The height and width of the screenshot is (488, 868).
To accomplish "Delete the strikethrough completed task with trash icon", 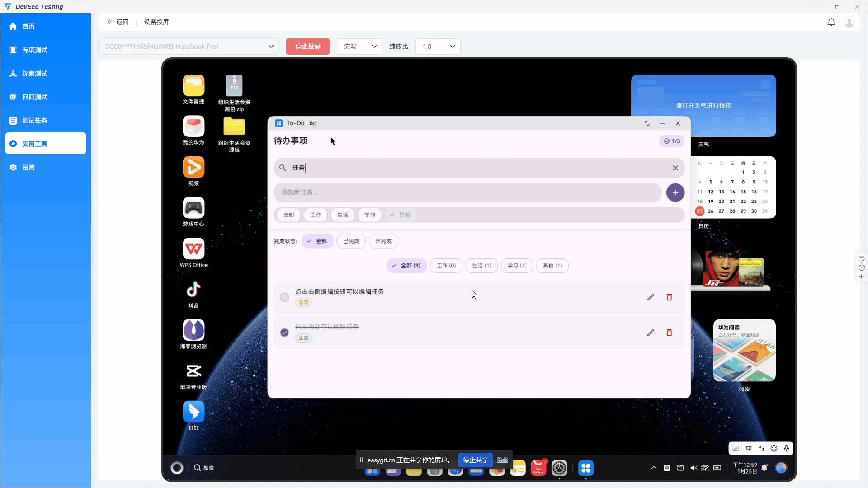I will tap(669, 333).
